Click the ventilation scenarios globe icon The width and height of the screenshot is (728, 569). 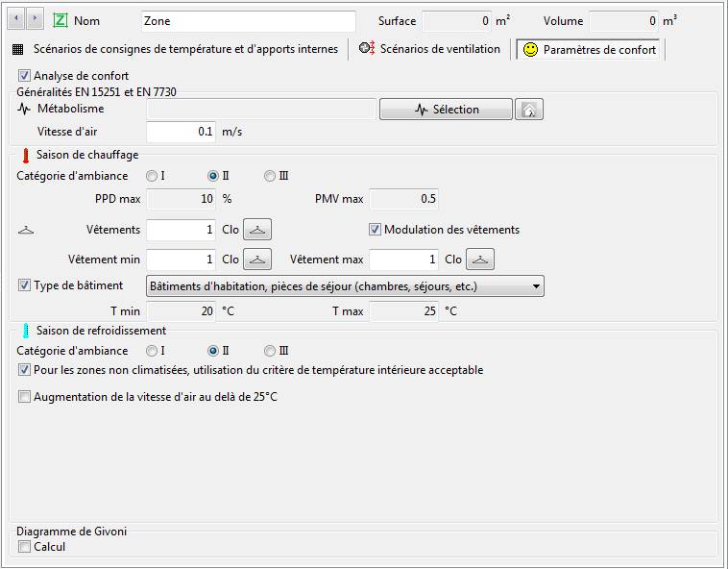[x=367, y=48]
